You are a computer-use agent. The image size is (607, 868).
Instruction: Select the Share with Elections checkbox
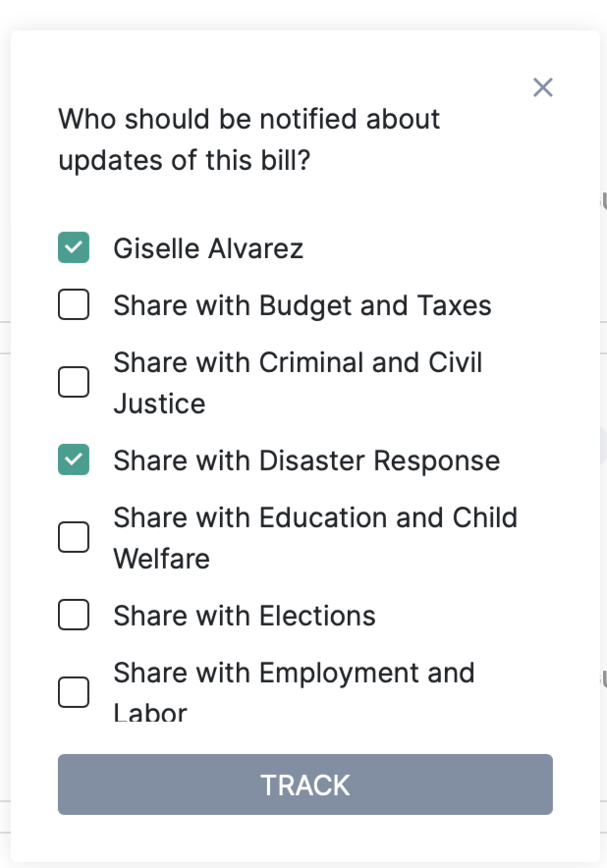pos(74,616)
